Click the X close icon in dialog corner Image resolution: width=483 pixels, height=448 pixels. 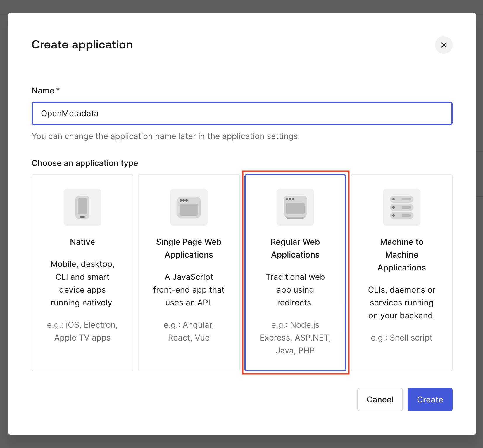point(444,45)
